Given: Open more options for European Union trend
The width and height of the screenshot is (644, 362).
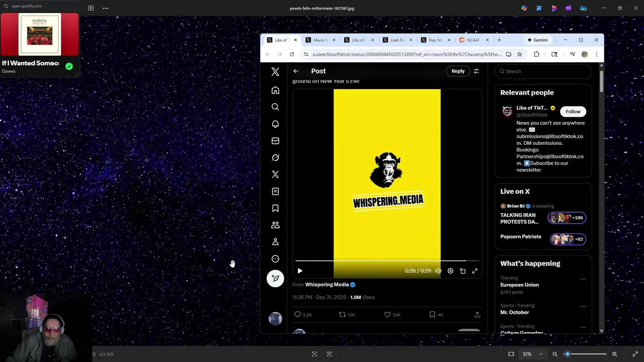Looking at the screenshot, I should (583, 279).
